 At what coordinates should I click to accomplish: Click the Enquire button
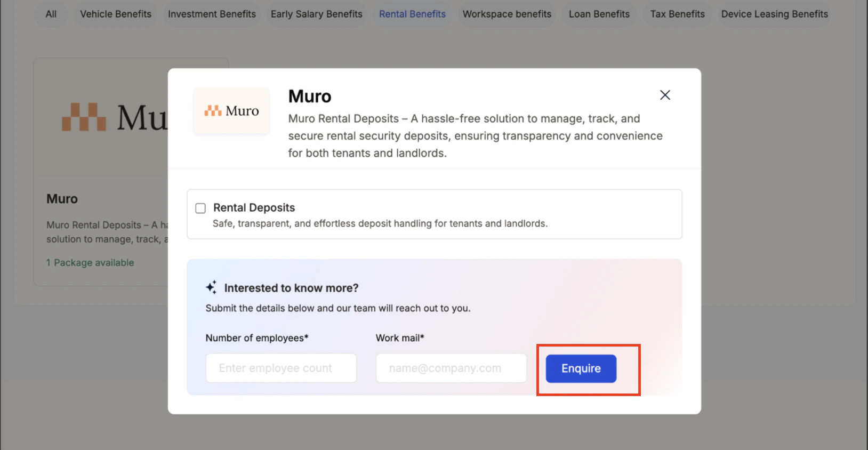[581, 368]
